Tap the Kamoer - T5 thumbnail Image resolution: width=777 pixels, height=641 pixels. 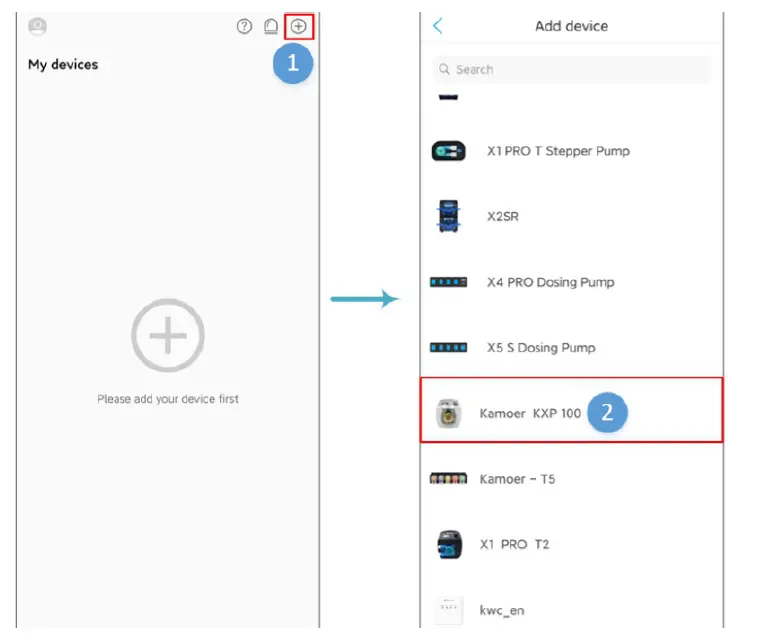coord(448,479)
